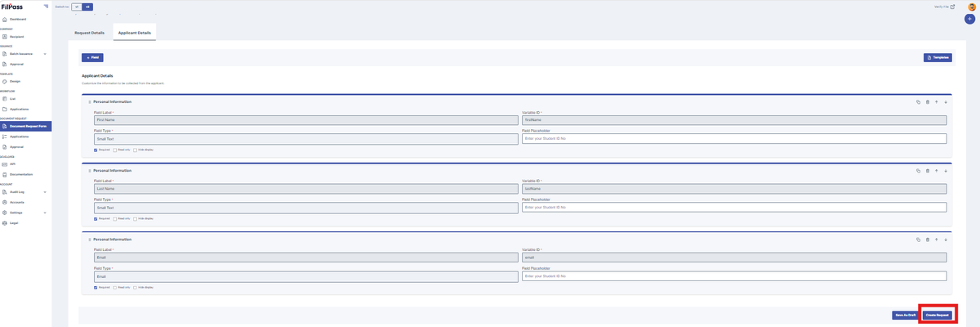Move the First Name field card up
The width and height of the screenshot is (980, 327).
[937, 101]
